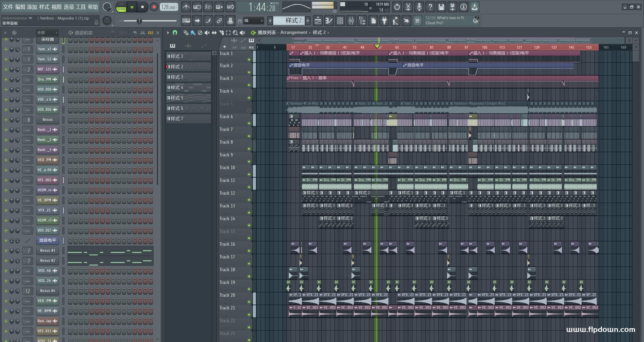Mute Track 1 using its green light
The image size is (644, 342).
(249, 60)
